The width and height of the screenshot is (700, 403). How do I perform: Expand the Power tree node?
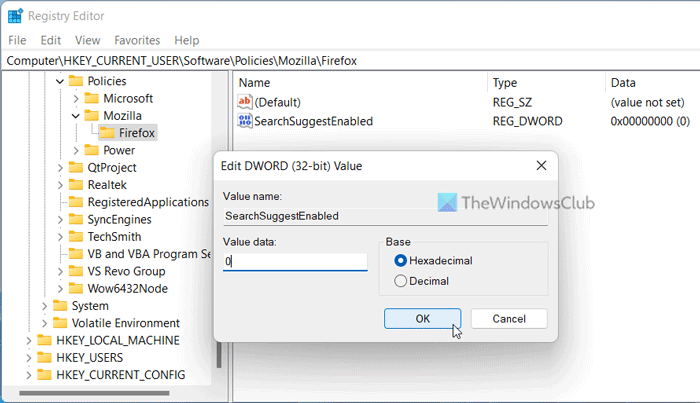coord(76,150)
